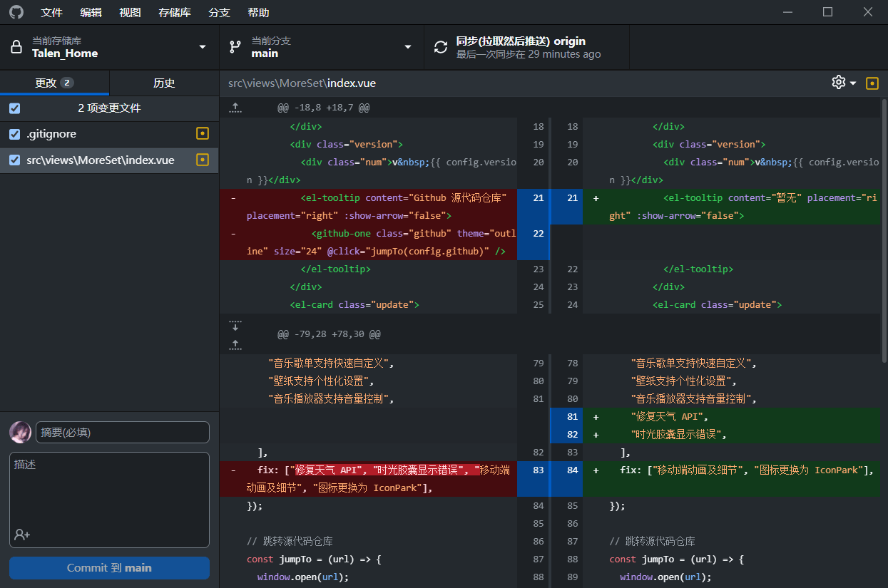
Task: Click modified status icon beside src\views\MoreSet\index.vue
Action: pos(203,160)
